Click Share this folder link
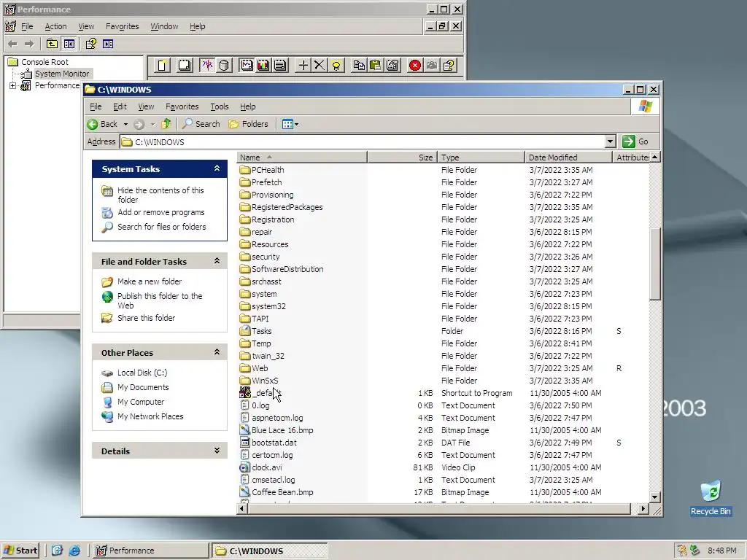Image resolution: width=747 pixels, height=560 pixels. pos(146,318)
